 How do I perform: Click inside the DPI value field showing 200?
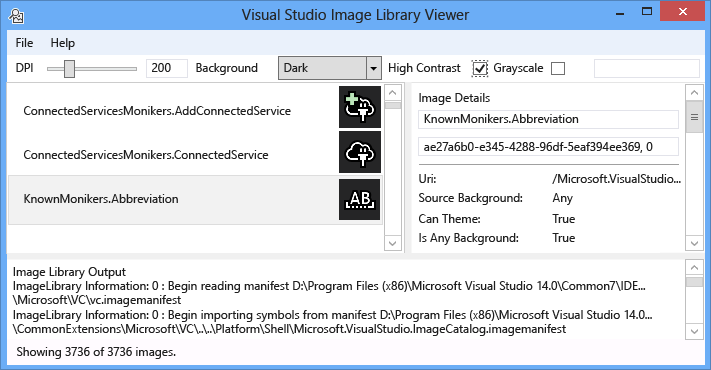coord(166,68)
